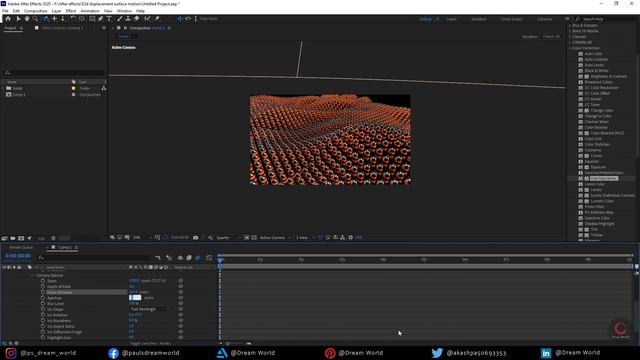Toggle the Zoom property stopwatch

click(x=43, y=281)
